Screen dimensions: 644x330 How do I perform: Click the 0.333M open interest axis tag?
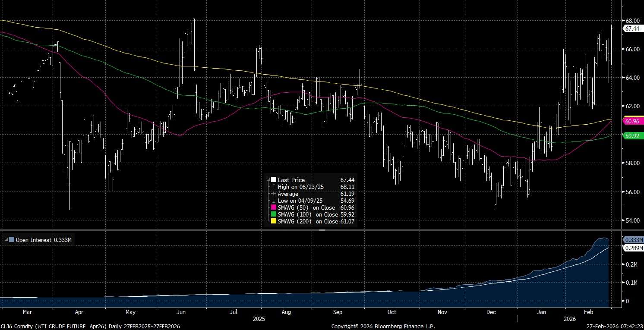[x=632, y=240]
